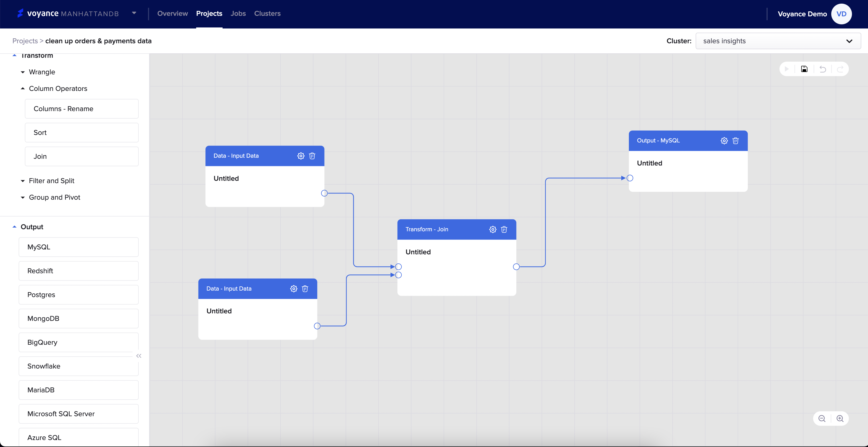Delete the top Data - Input Data node

(312, 156)
